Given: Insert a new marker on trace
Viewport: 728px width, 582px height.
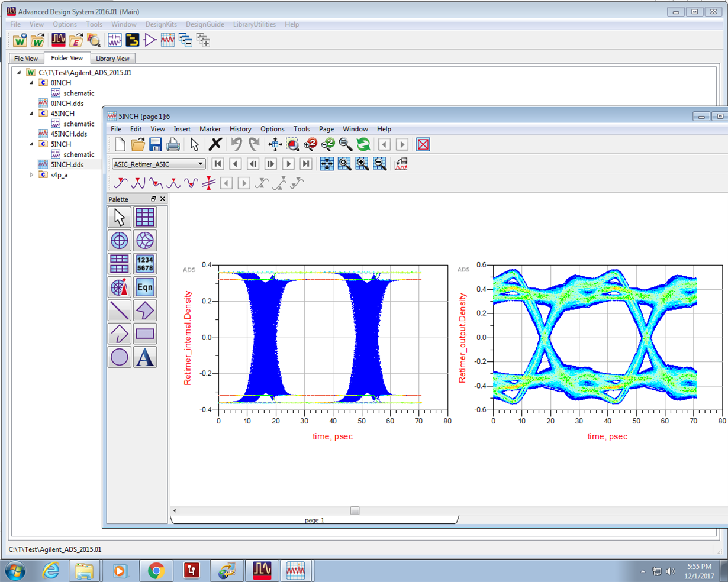Looking at the screenshot, I should tap(120, 183).
